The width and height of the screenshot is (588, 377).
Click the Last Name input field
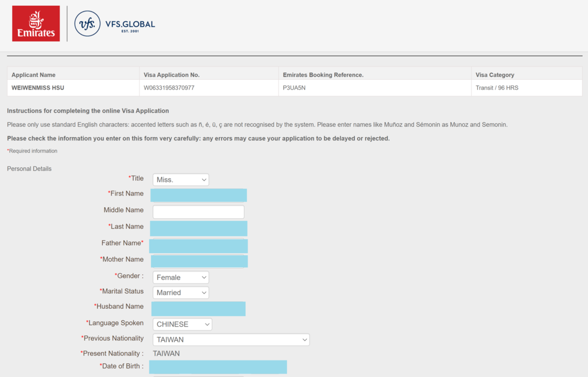(x=199, y=228)
